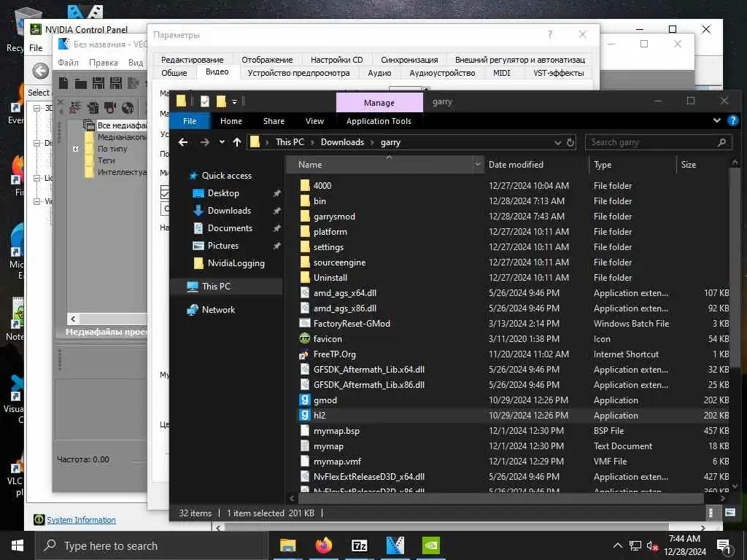Switch to the Home ribbon tab

pos(231,121)
